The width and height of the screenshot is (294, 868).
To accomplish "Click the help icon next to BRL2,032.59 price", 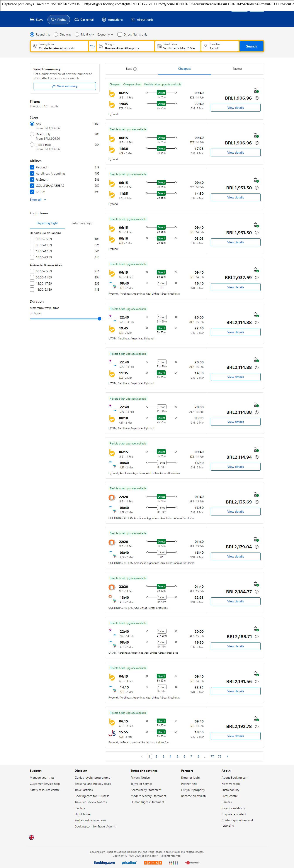I will (x=257, y=278).
